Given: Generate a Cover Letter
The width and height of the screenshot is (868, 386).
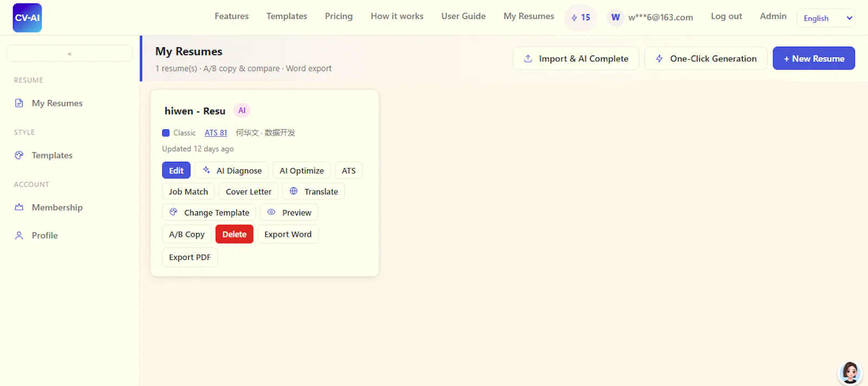Looking at the screenshot, I should point(248,192).
